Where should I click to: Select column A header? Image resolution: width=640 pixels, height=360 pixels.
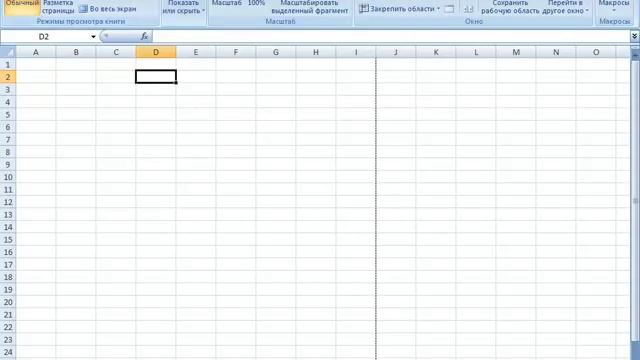[x=36, y=52]
